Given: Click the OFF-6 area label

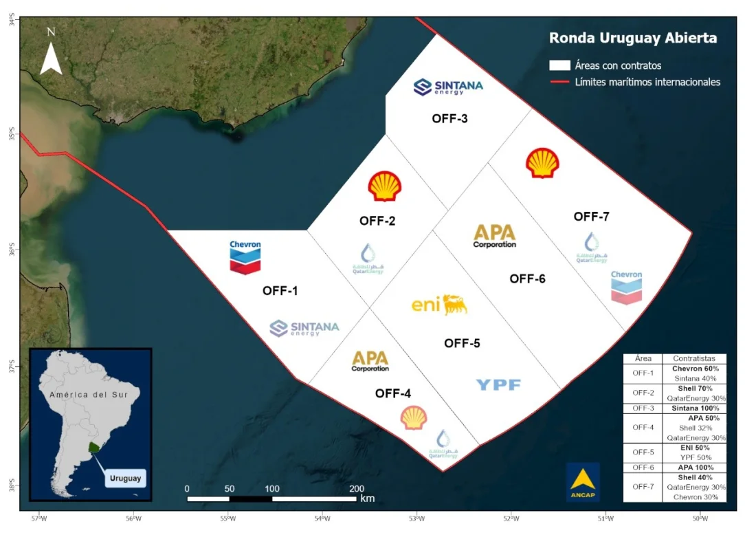Looking at the screenshot, I should [527, 279].
